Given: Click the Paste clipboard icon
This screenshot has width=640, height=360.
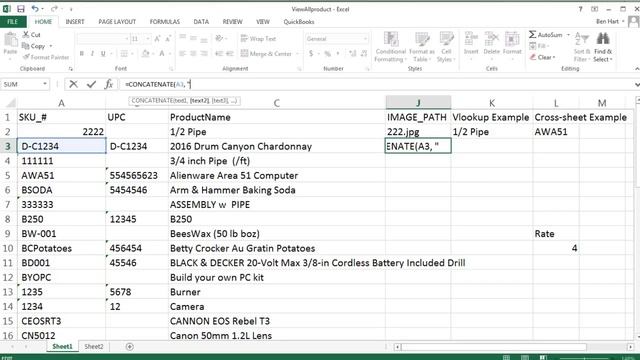Looking at the screenshot, I should [10, 41].
